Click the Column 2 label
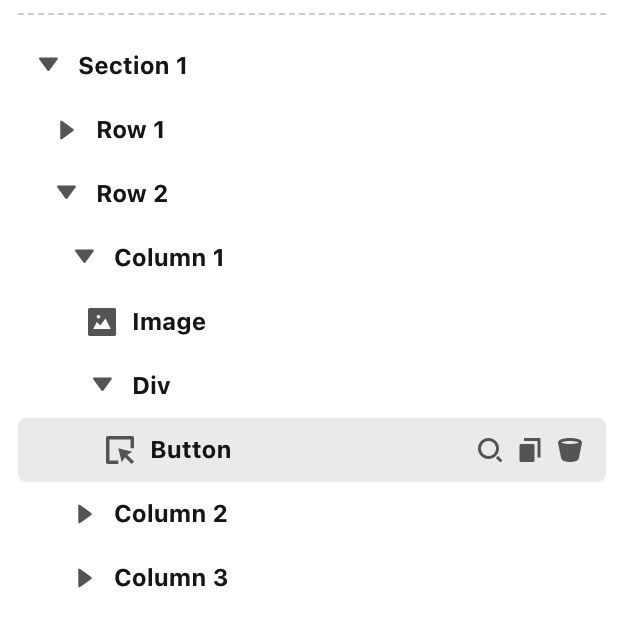This screenshot has height=626, width=628. point(171,514)
